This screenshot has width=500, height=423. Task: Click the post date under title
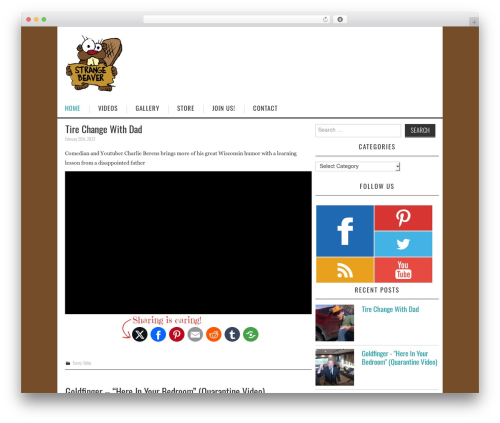(80, 139)
